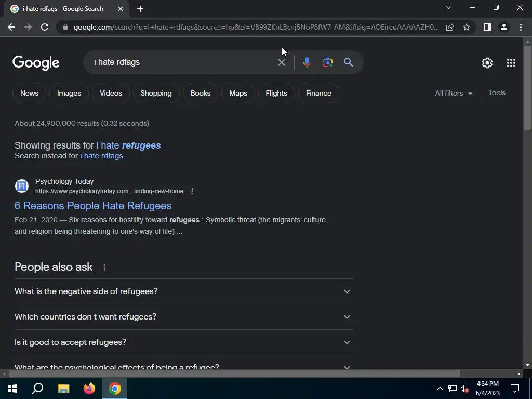The image size is (532, 399).
Task: Filter results by Books
Action: [201, 93]
